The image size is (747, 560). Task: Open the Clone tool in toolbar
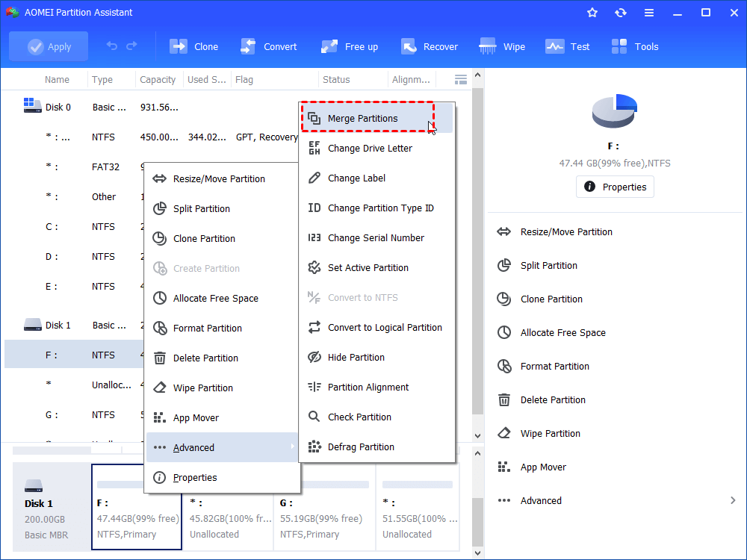pyautogui.click(x=194, y=46)
